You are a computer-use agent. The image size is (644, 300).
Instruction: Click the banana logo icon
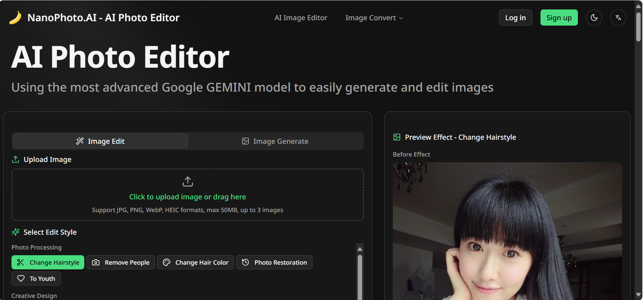point(15,18)
